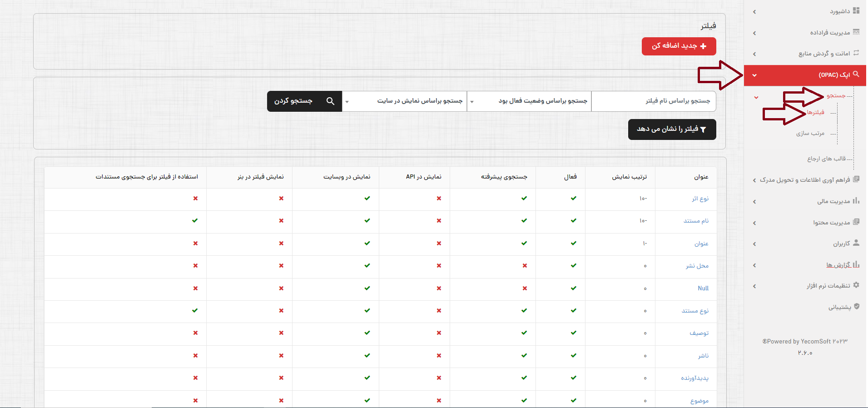
Task: Open the فیلترها submenu item
Action: [x=816, y=112]
